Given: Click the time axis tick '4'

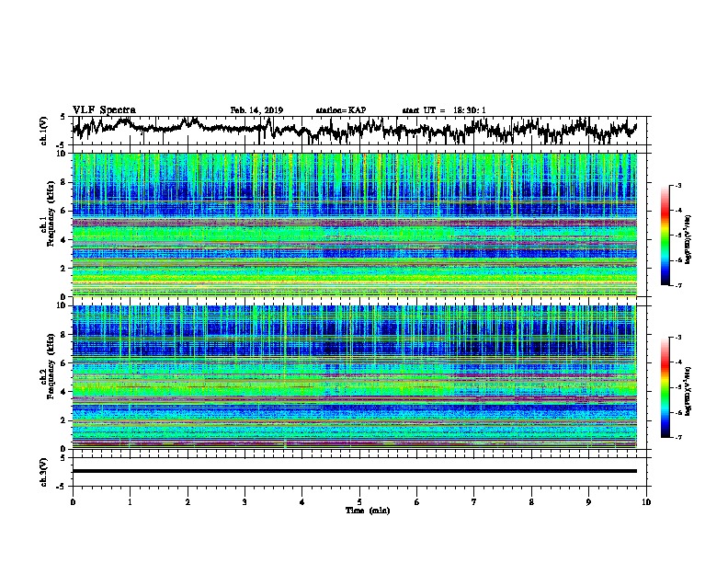Looking at the screenshot, I should coord(302,502).
